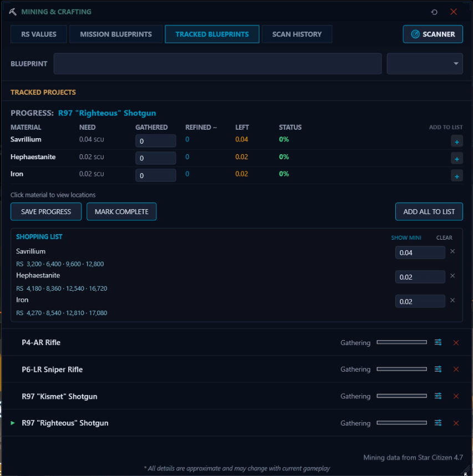Viewport: 473px width, 476px height.
Task: Click Savrillium RS values line
Action: [60, 264]
